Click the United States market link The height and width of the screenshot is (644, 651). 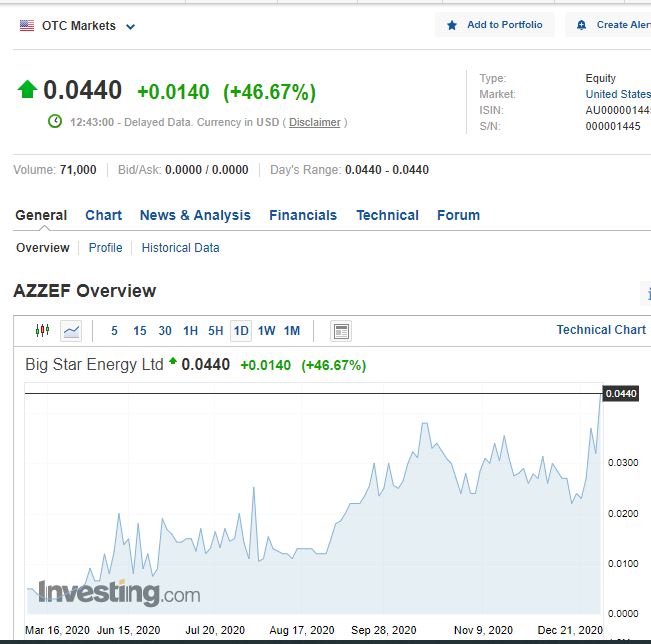(618, 94)
